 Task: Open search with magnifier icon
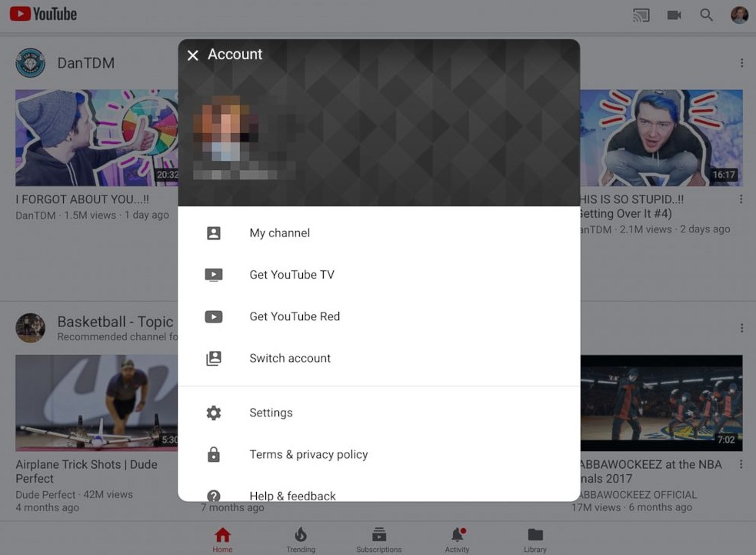tap(706, 15)
